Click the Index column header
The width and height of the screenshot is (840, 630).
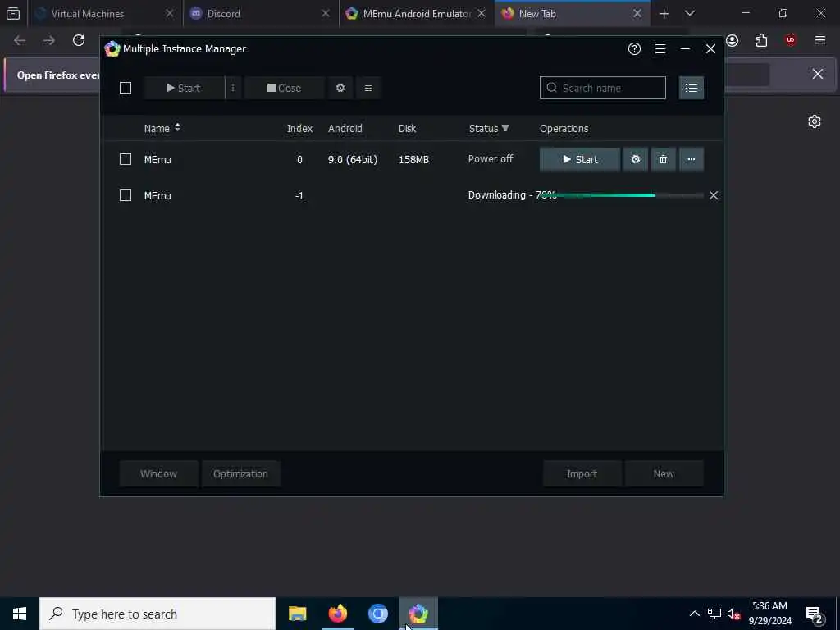click(299, 128)
